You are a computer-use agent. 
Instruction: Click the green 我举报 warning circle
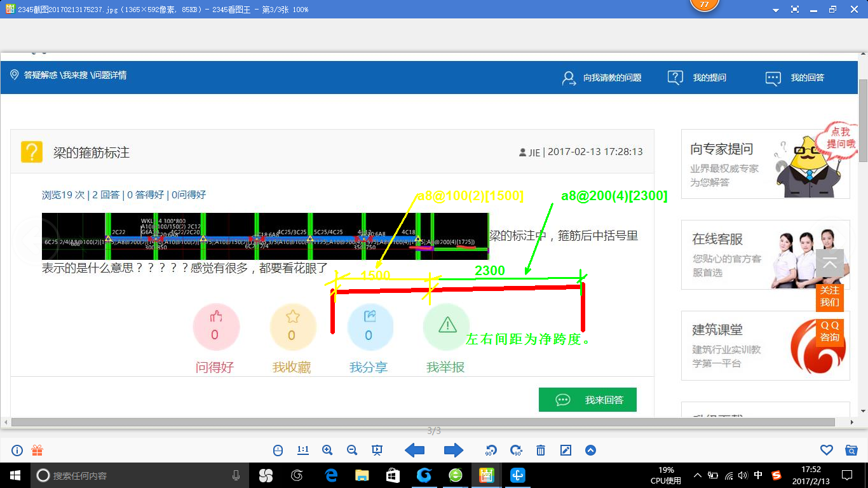coord(447,327)
